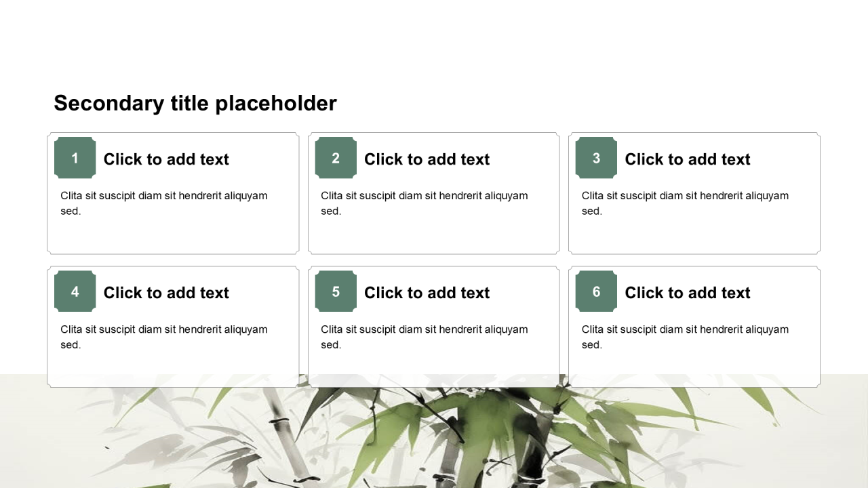Click 'Click to add text' heading in card 4
The height and width of the screenshot is (488, 868).
click(x=166, y=293)
